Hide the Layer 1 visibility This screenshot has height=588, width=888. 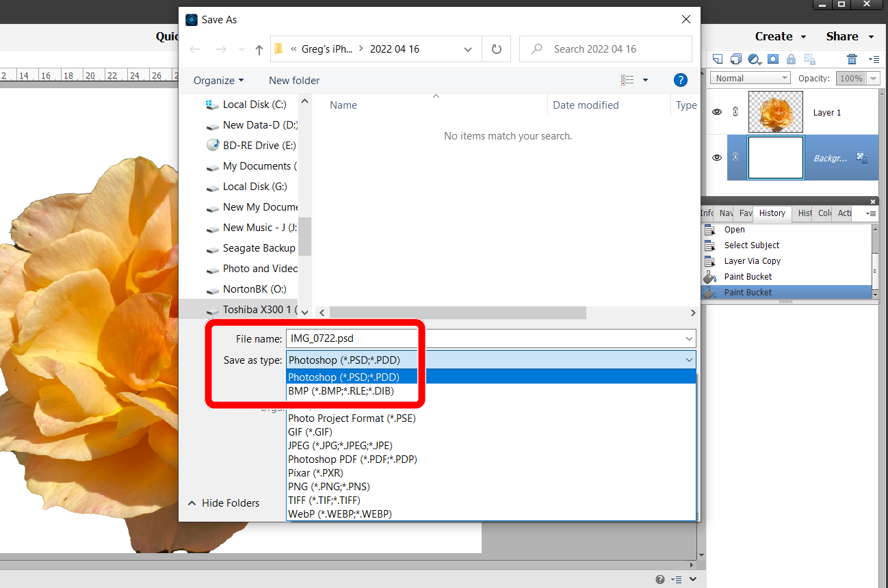pos(716,111)
